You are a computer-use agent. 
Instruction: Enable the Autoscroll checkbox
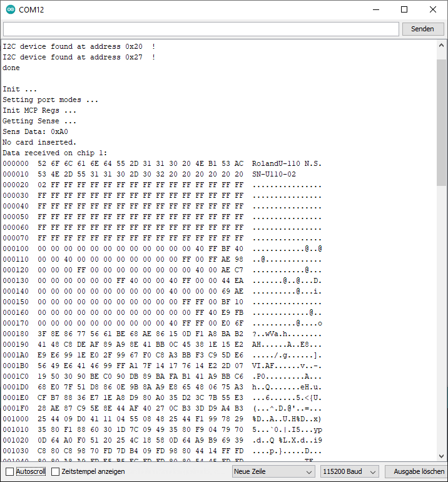pos(10,471)
